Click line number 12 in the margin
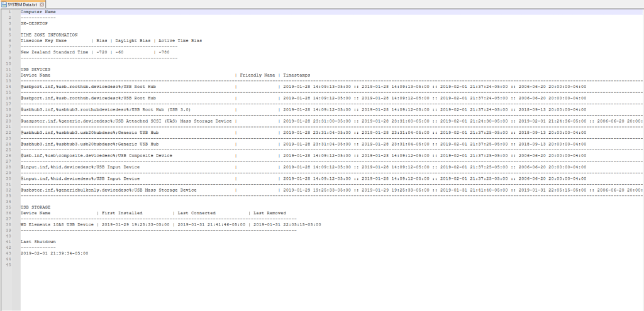Viewport: 644px width, 311px height. [9, 75]
